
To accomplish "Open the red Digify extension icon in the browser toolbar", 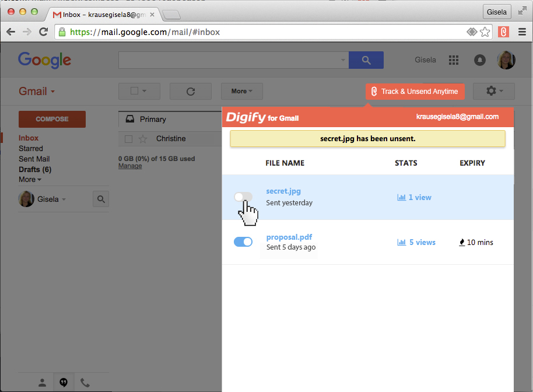I will pos(503,32).
